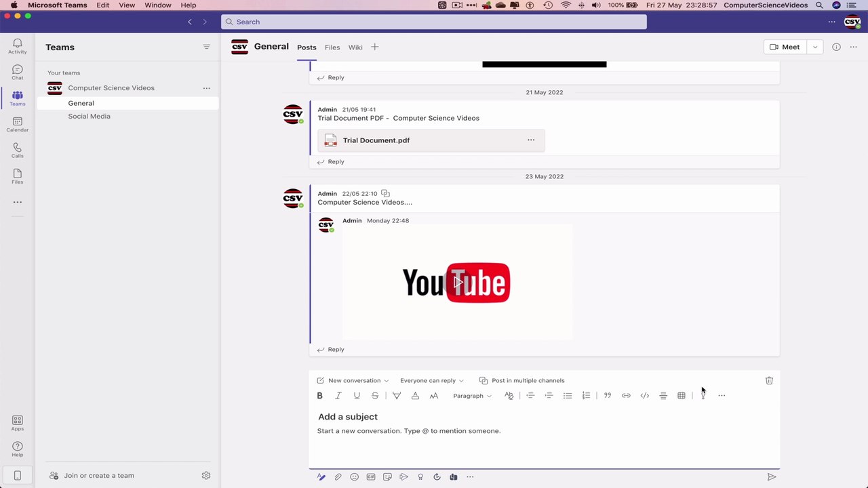Open the New conversation dropdown
The height and width of the screenshot is (488, 868).
point(353,381)
